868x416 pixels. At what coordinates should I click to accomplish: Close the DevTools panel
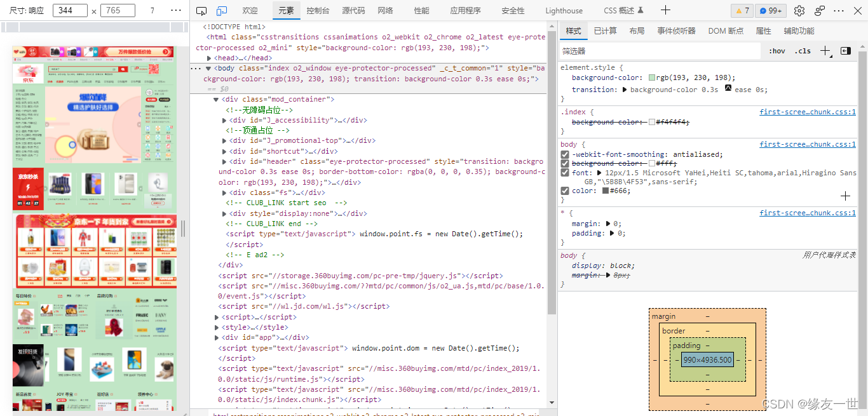pyautogui.click(x=857, y=11)
